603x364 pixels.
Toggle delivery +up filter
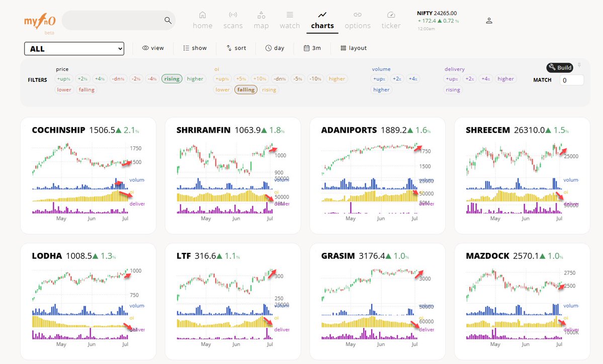coord(452,79)
